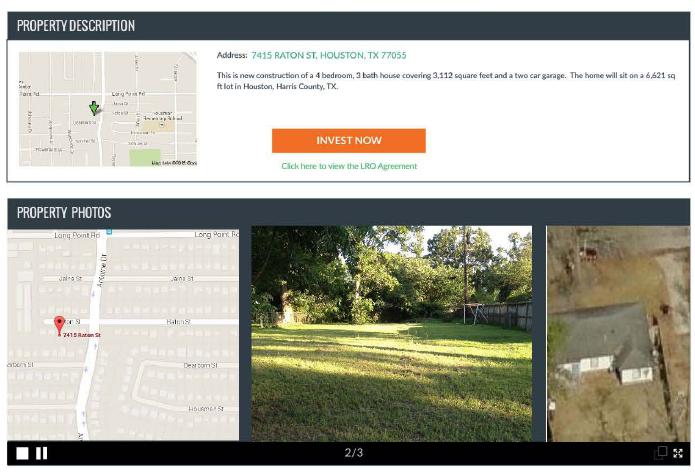This screenshot has width=695, height=474.
Task: Click the Property Photos section header
Action: click(x=64, y=212)
